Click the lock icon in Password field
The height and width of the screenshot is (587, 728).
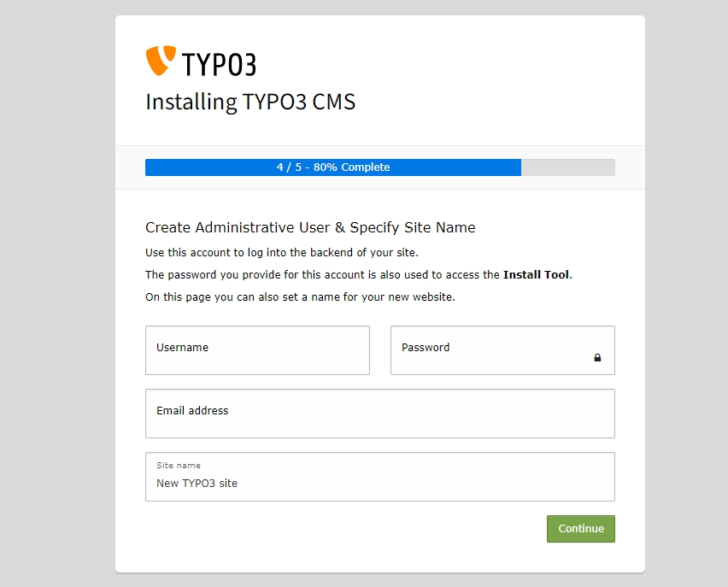point(597,358)
